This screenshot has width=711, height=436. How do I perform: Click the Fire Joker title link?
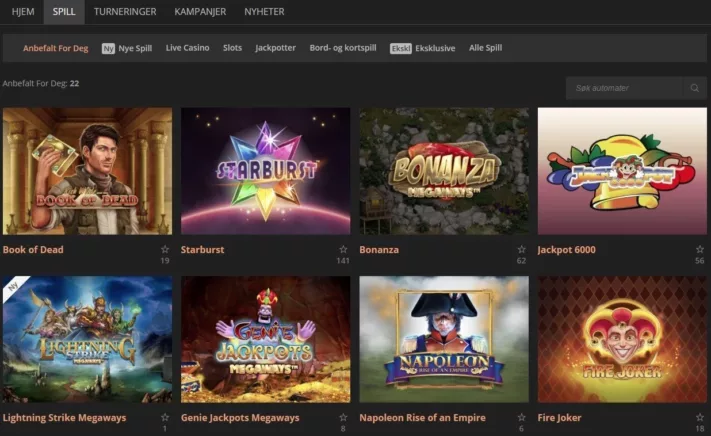[559, 418]
